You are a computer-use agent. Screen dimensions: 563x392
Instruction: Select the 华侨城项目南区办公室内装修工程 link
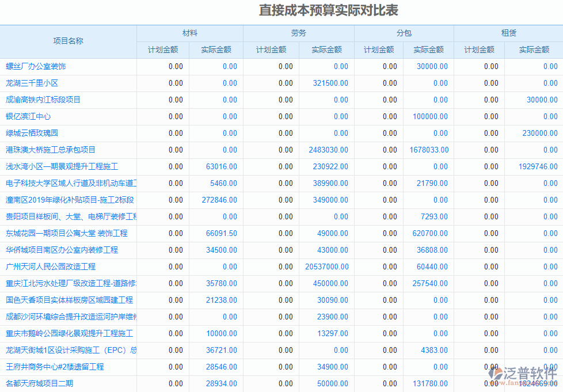pyautogui.click(x=62, y=250)
